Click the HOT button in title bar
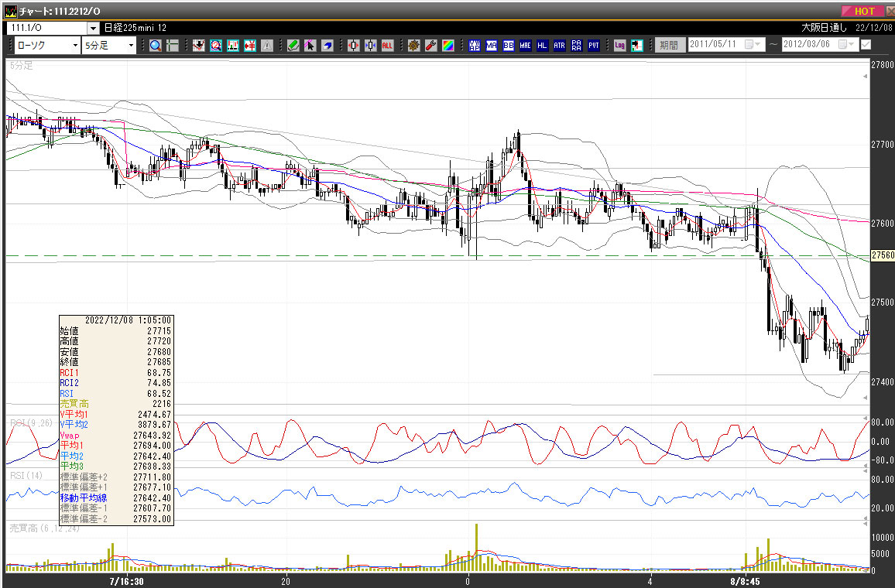The height and width of the screenshot is (588, 895). (863, 11)
